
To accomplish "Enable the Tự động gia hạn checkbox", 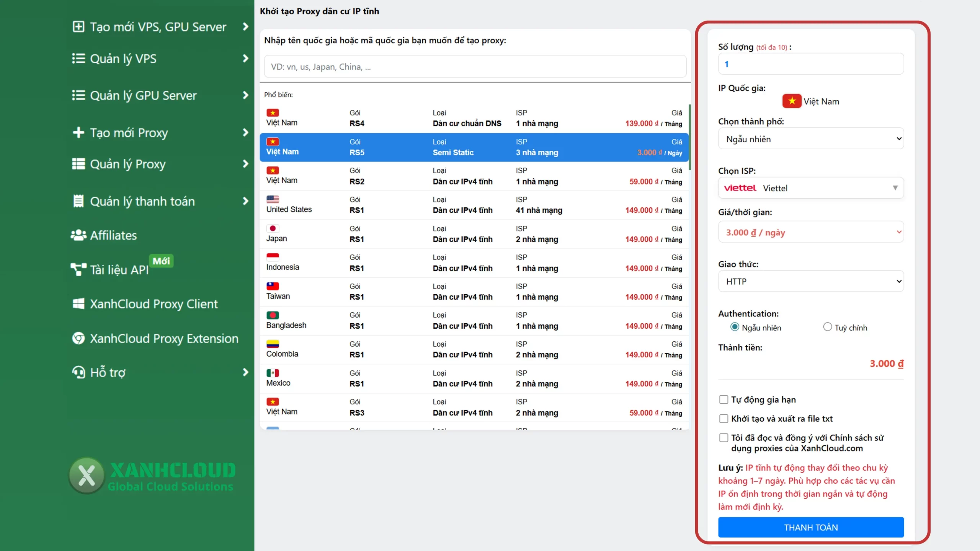I will tap(724, 399).
